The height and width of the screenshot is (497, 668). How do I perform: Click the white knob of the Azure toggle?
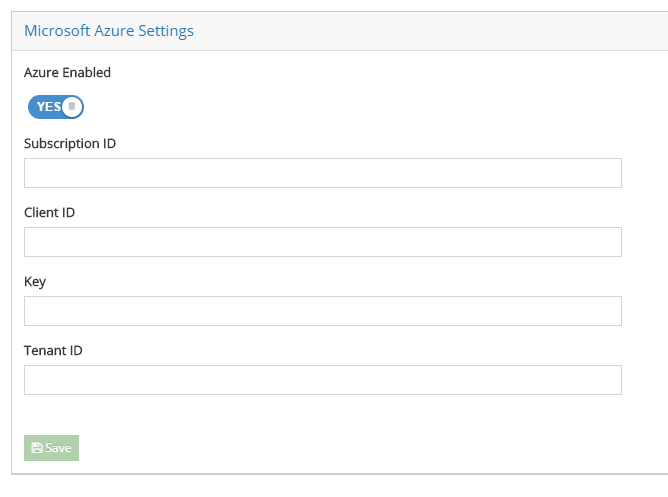[72, 106]
